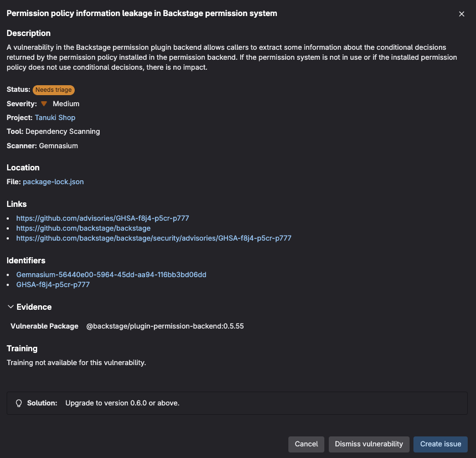The width and height of the screenshot is (476, 458).
Task: Click the GHSA-f8j4-p5cr-p777 identifier link
Action: pyautogui.click(x=53, y=284)
